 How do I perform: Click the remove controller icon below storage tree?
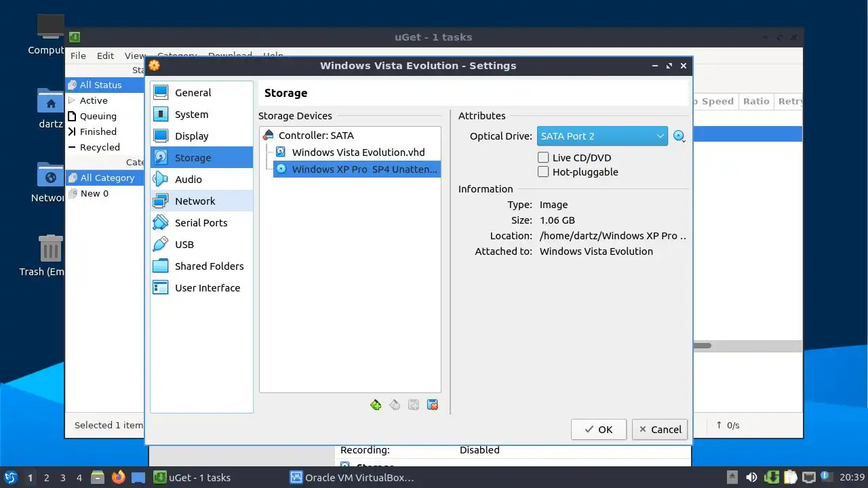[x=395, y=405]
